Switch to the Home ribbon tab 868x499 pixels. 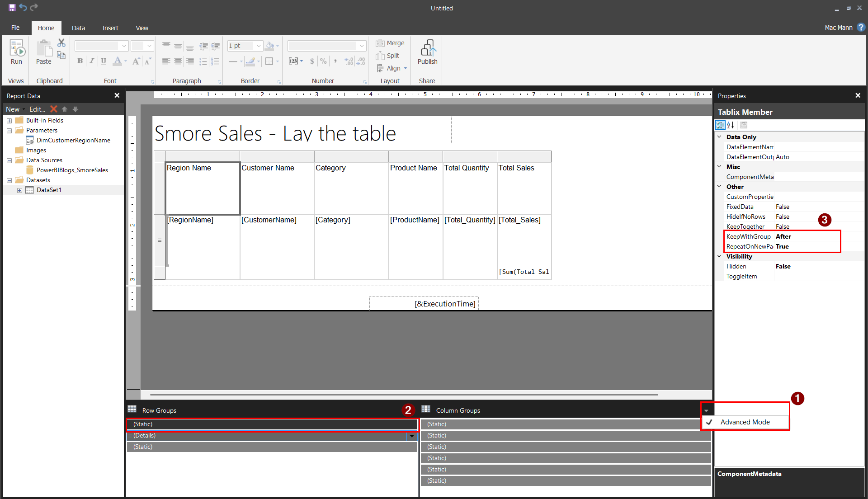tap(46, 28)
